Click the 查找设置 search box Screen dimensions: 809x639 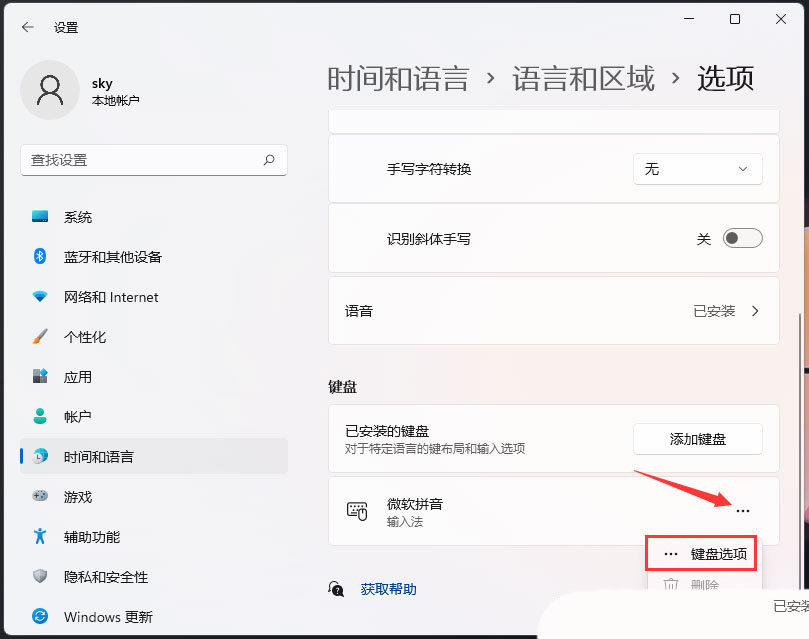click(x=145, y=160)
